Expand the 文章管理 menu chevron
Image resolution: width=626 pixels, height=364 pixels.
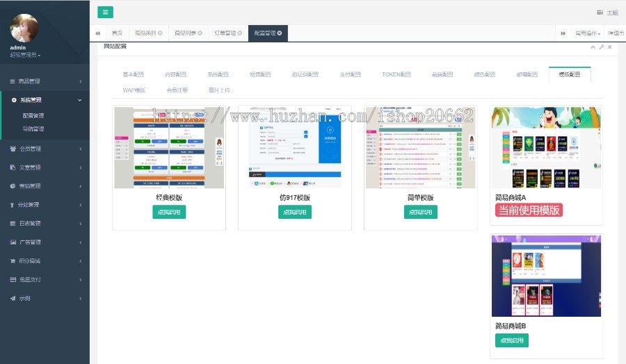(x=80, y=167)
